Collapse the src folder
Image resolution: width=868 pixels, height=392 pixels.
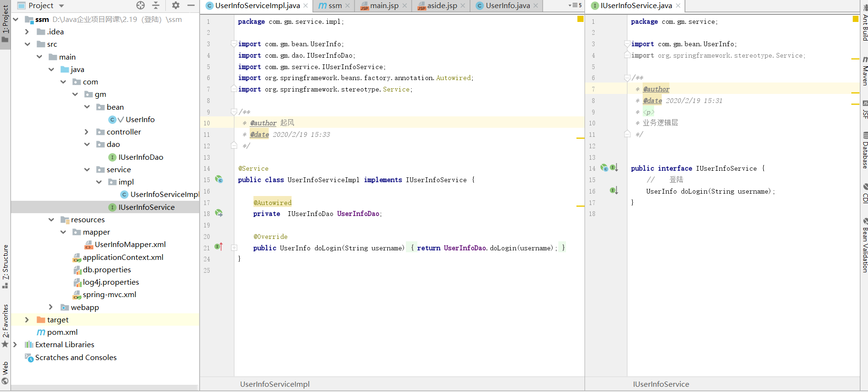click(x=27, y=44)
